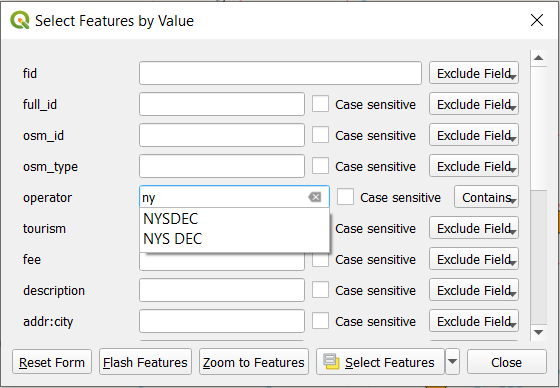The height and width of the screenshot is (388, 560).
Task: Toggle Case sensitive for addr:city
Action: [x=320, y=322]
